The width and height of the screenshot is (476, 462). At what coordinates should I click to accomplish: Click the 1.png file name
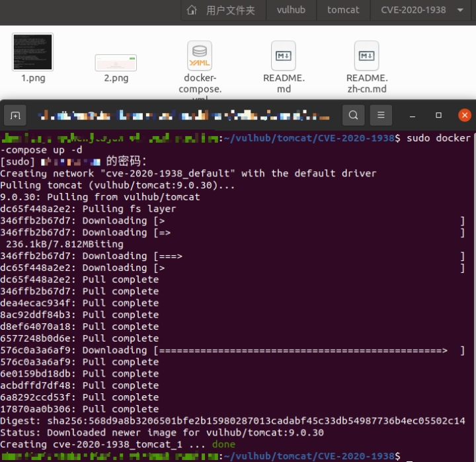point(33,78)
